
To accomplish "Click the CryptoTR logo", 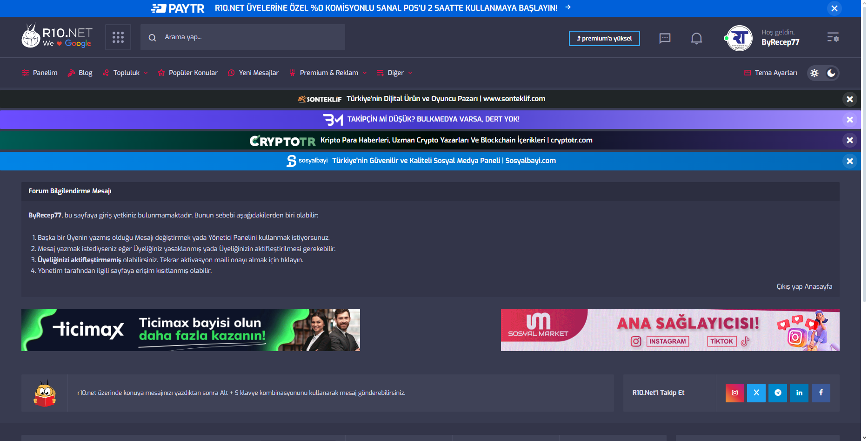I will (282, 141).
